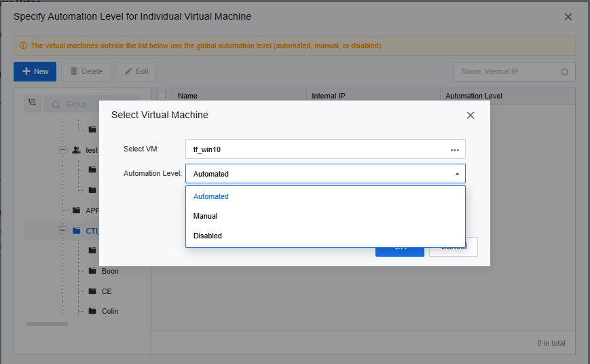Screen dimensions: 590x364
Task: Toggle the group tree view icon
Action: coord(33,104)
